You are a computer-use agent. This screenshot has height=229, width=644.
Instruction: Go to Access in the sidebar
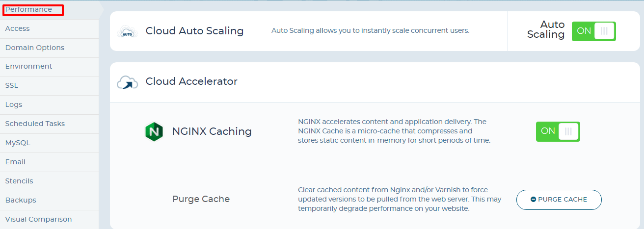[18, 28]
